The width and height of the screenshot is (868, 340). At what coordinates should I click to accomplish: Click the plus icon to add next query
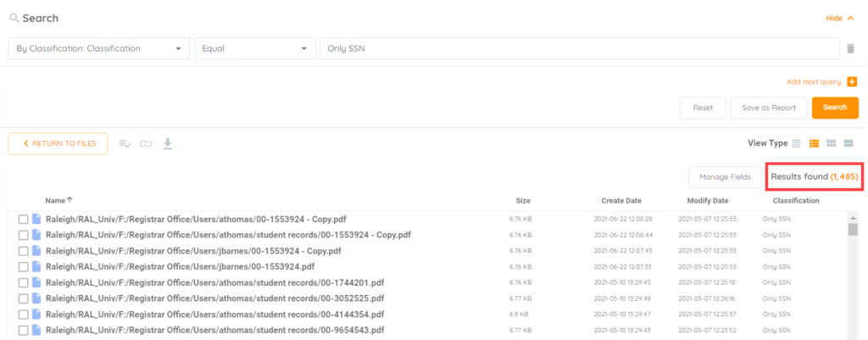[852, 82]
